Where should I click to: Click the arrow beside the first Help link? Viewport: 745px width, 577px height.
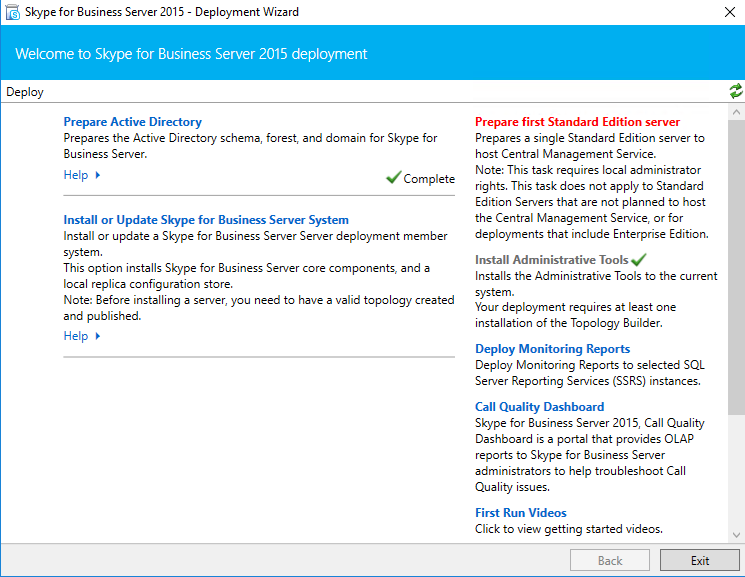97,175
